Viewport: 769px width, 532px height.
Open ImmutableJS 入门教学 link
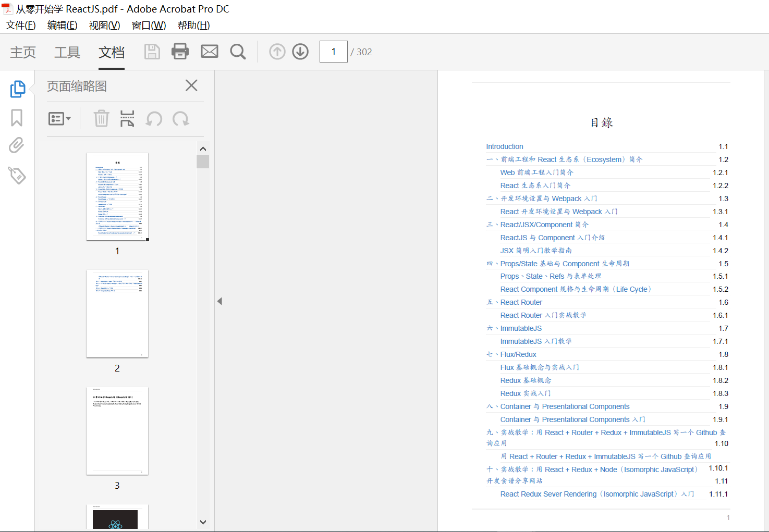click(536, 341)
